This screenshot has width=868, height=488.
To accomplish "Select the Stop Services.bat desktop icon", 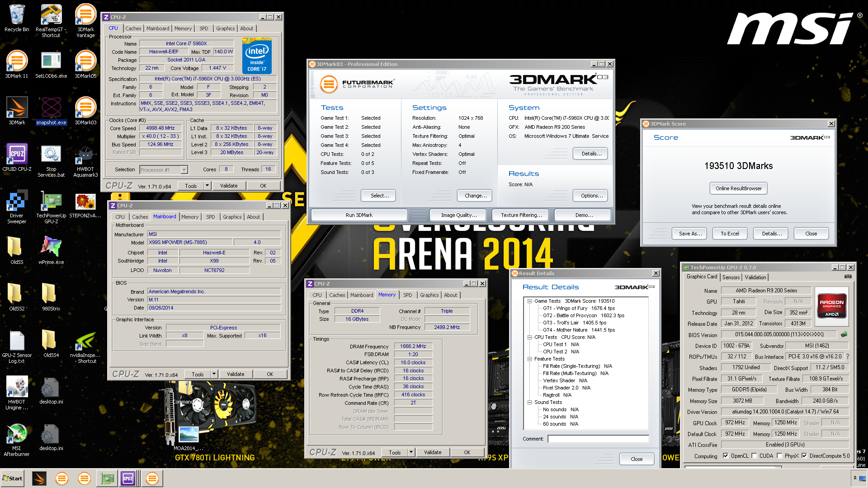I will 51,160.
